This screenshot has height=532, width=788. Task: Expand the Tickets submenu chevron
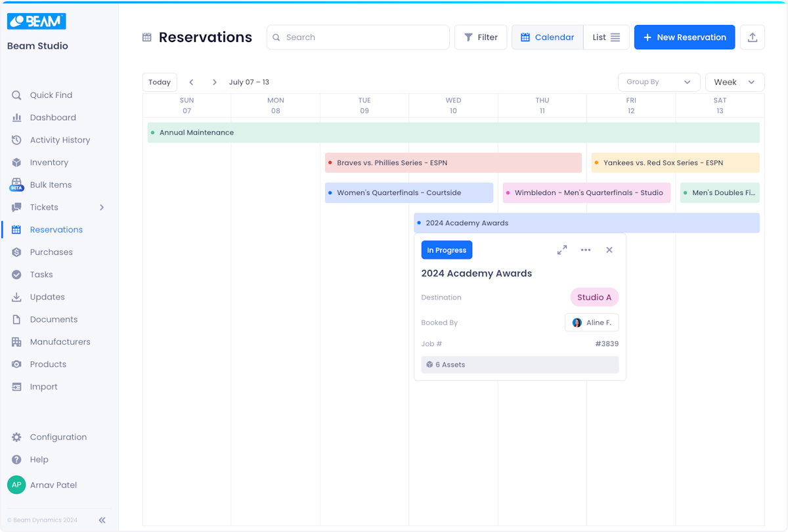[102, 208]
